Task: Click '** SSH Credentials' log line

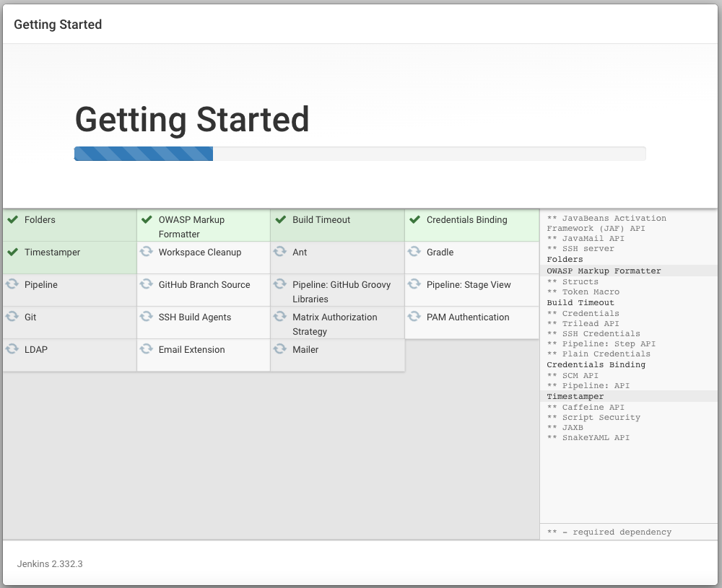Action: tap(593, 333)
